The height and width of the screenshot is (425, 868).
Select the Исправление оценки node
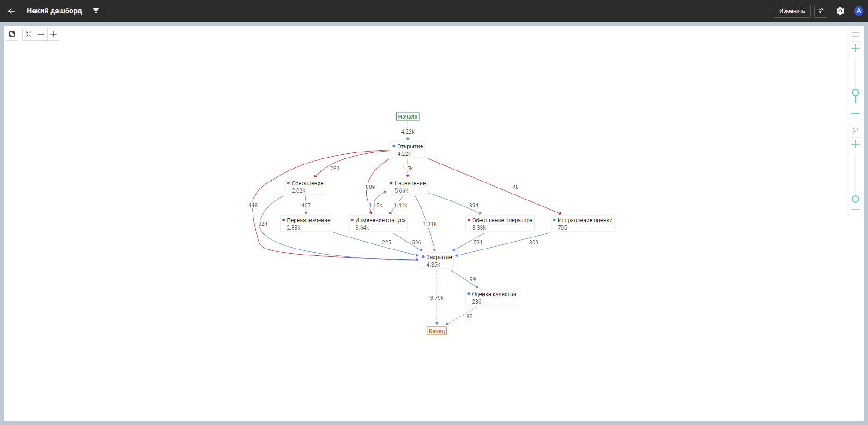point(583,224)
